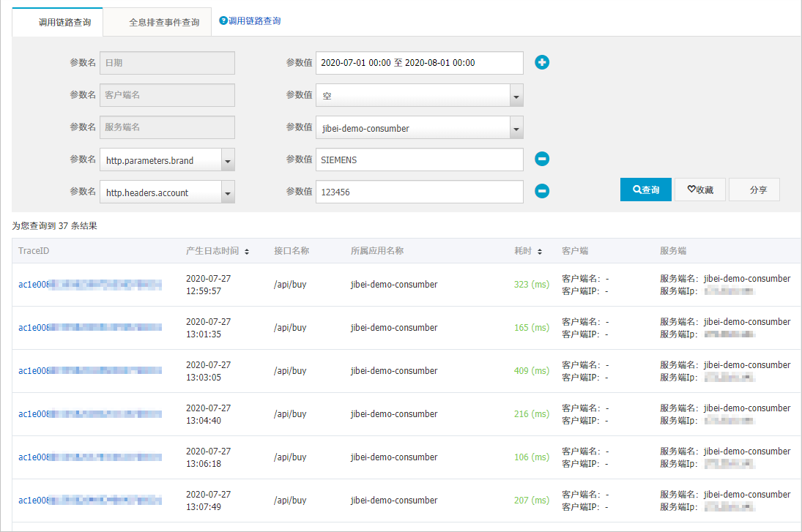
Task: Switch to the 调用链路查询 tab
Action: coord(57,23)
